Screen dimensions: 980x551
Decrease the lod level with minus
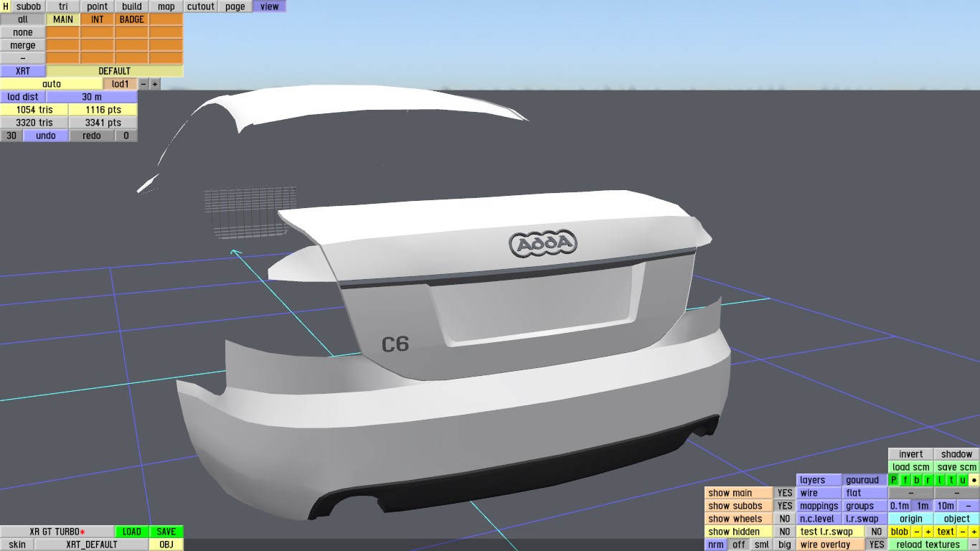click(143, 84)
